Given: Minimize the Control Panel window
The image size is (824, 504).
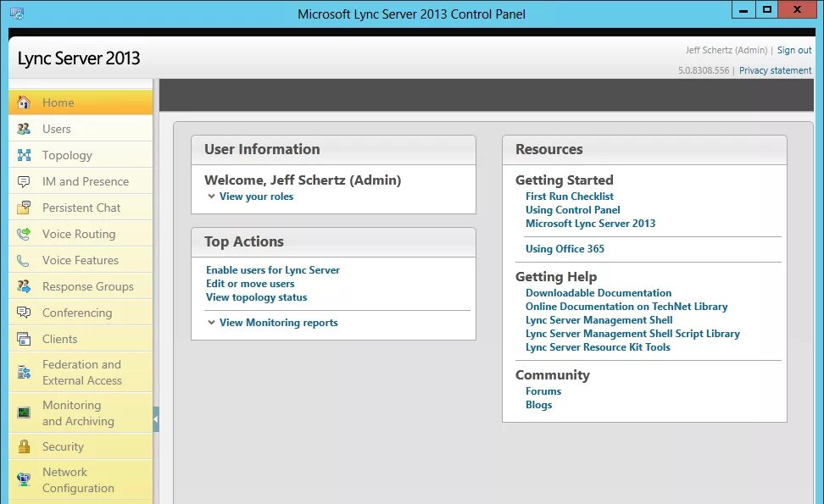Looking at the screenshot, I should pos(743,10).
